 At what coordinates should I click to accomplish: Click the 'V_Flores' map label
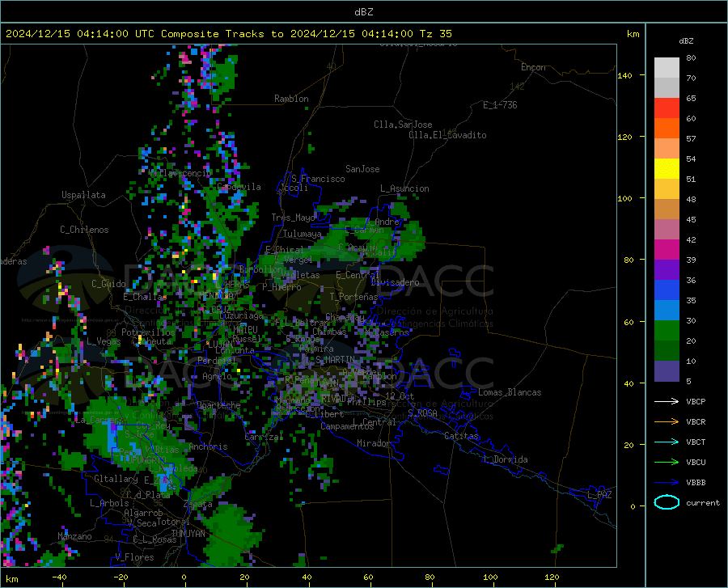pos(134,557)
